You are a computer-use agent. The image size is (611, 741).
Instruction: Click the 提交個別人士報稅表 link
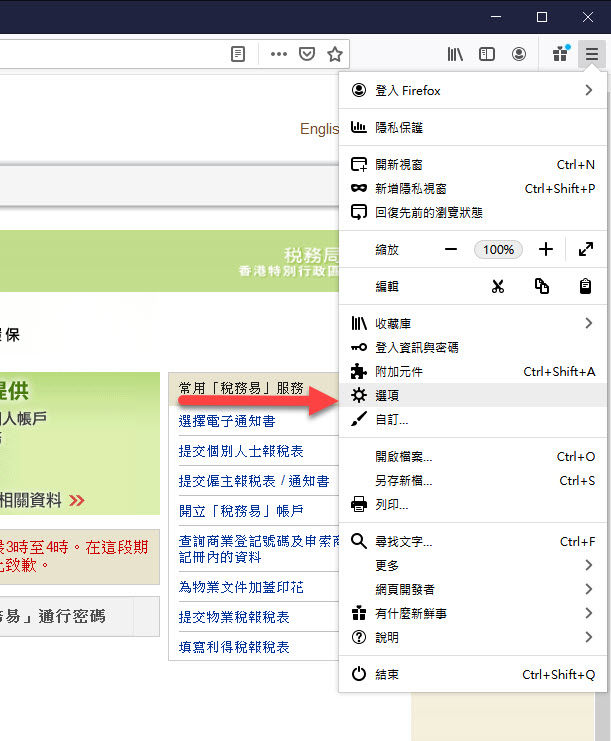[241, 451]
